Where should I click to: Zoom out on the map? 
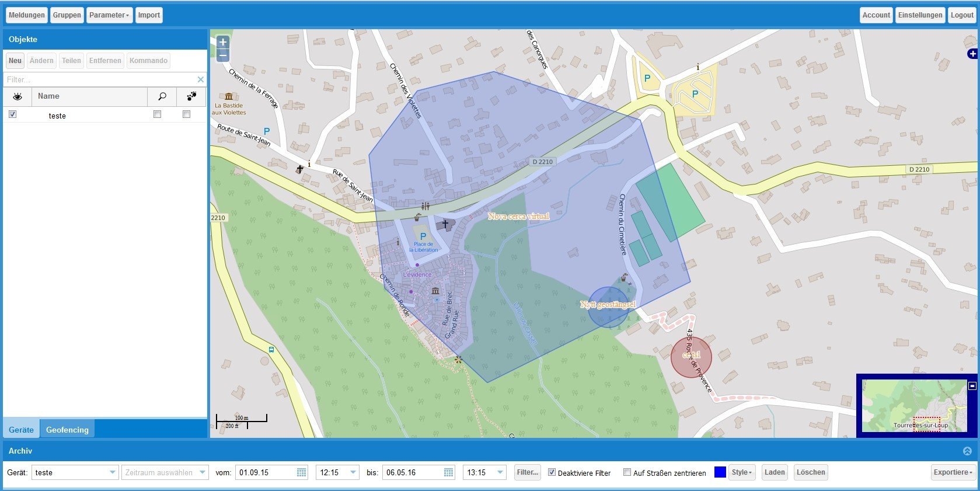(222, 55)
